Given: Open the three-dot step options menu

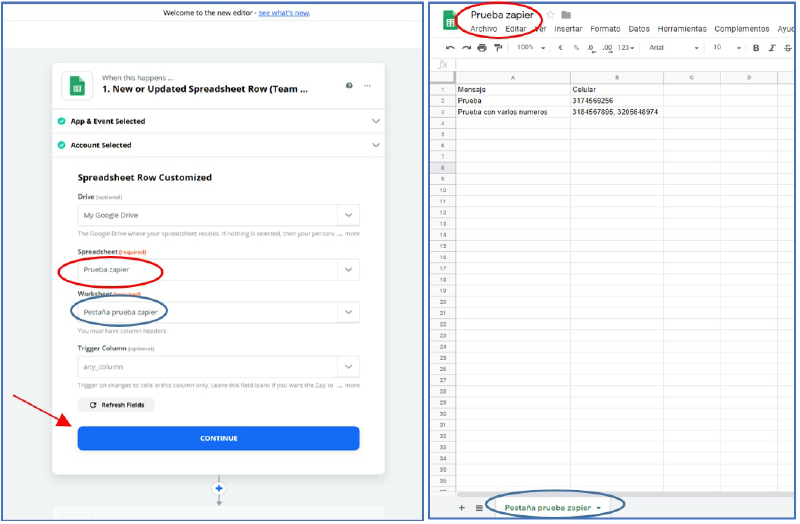Looking at the screenshot, I should click(367, 85).
